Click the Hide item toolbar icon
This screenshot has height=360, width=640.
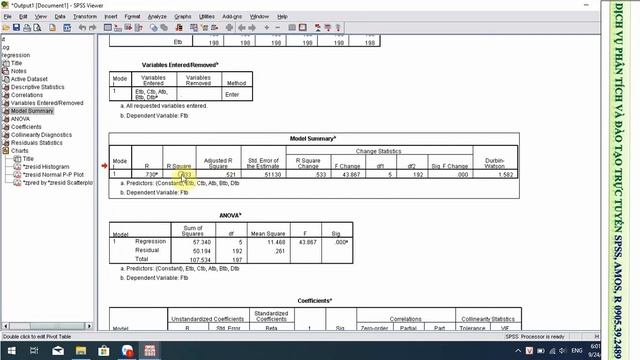pyautogui.click(x=302, y=28)
